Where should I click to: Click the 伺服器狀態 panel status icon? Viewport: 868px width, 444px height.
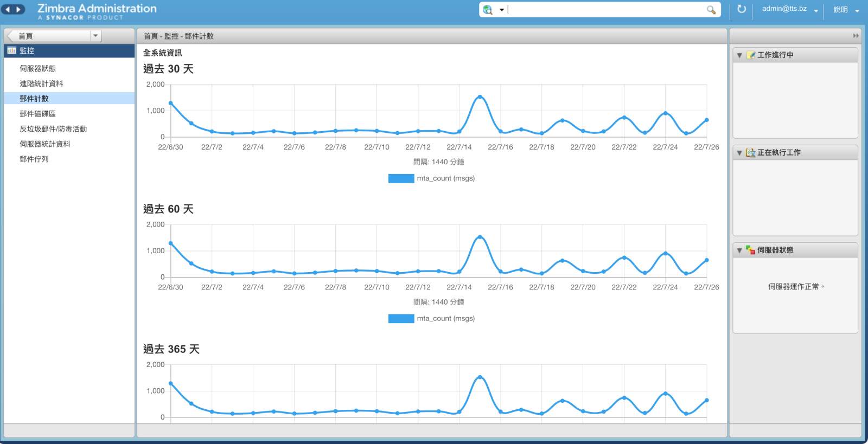click(x=751, y=250)
